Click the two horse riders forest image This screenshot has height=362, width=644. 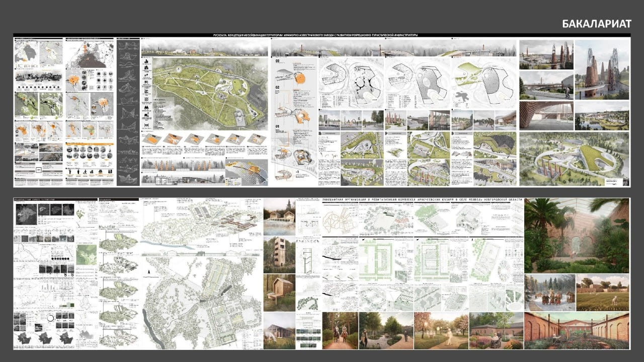click(340, 330)
